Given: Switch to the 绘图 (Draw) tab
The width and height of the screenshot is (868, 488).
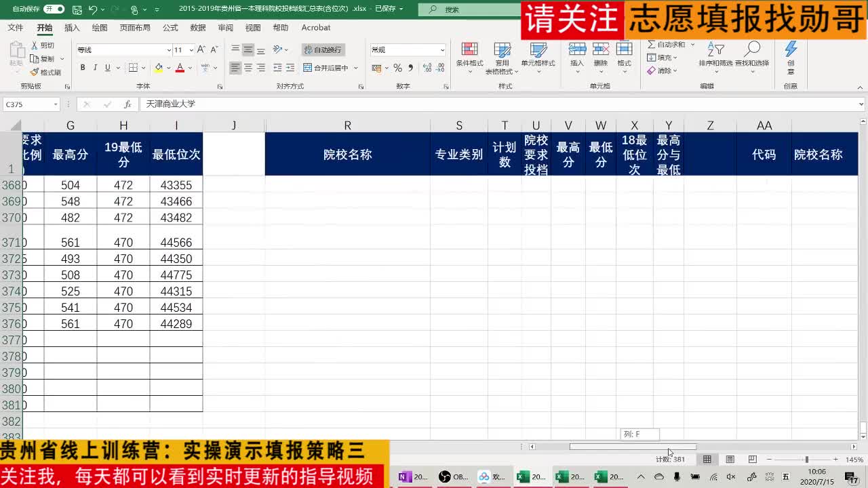Looking at the screenshot, I should (100, 28).
